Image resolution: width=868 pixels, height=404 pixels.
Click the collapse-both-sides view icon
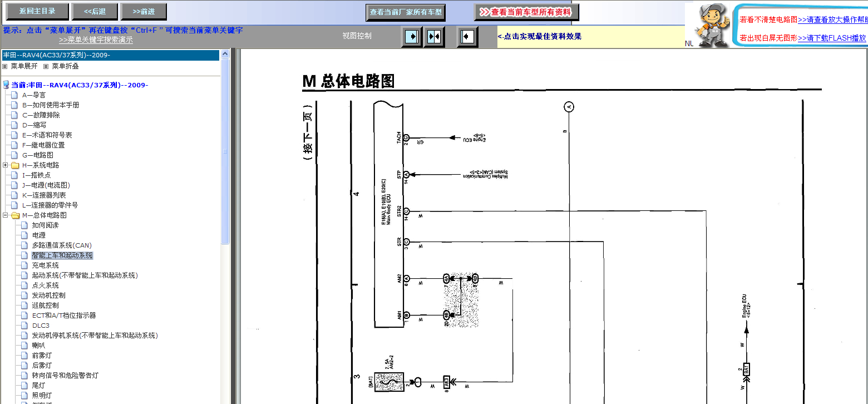[434, 37]
